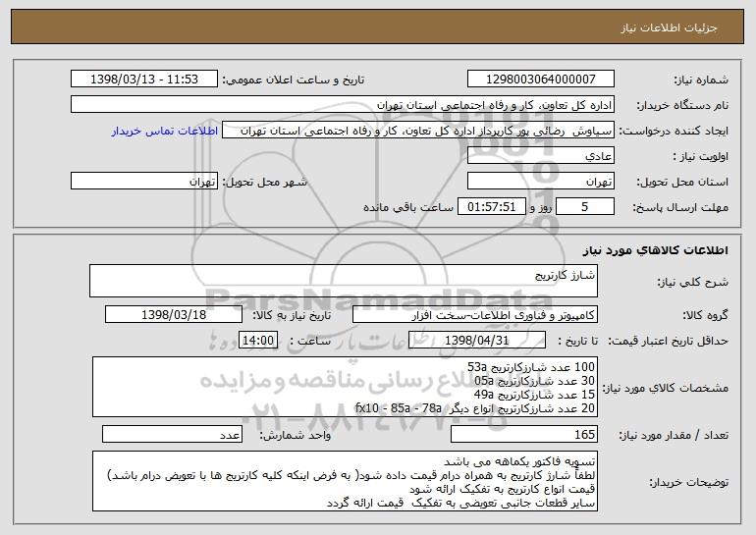Select the need number field 1298003064000007
This screenshot has height=535, width=756.
tap(540, 79)
